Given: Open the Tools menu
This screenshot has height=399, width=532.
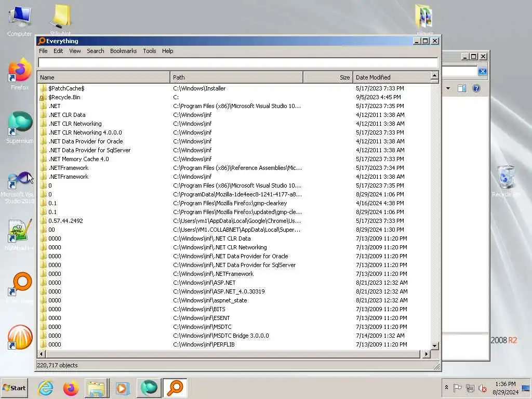Looking at the screenshot, I should tap(149, 51).
